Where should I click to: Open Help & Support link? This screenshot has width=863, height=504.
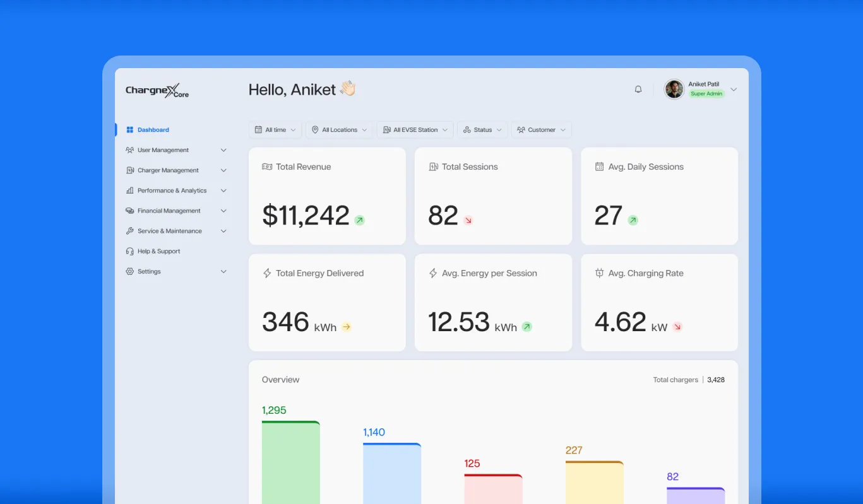[159, 251]
